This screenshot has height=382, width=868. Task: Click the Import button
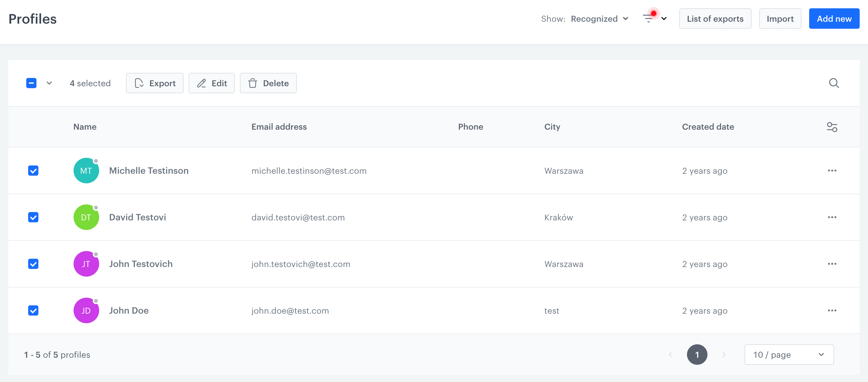click(780, 19)
